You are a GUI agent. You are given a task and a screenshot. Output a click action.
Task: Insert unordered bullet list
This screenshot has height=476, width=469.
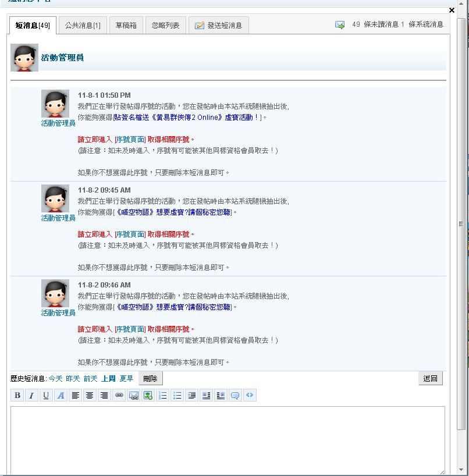click(x=177, y=396)
